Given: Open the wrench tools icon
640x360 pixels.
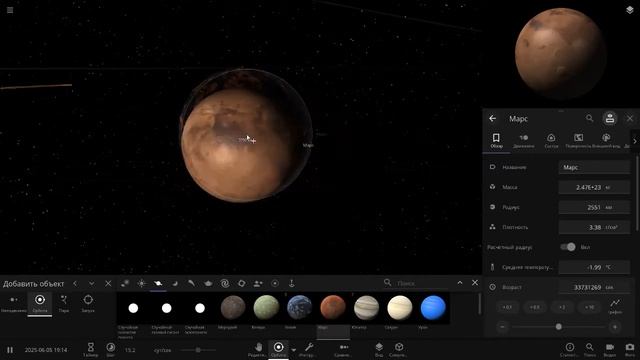Looking at the screenshot, I should [309, 349].
